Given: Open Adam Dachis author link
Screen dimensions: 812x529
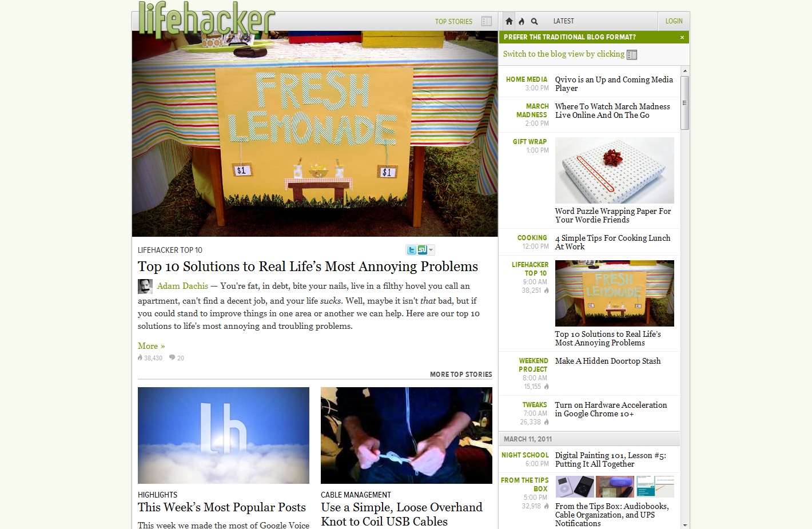Looking at the screenshot, I should point(182,286).
